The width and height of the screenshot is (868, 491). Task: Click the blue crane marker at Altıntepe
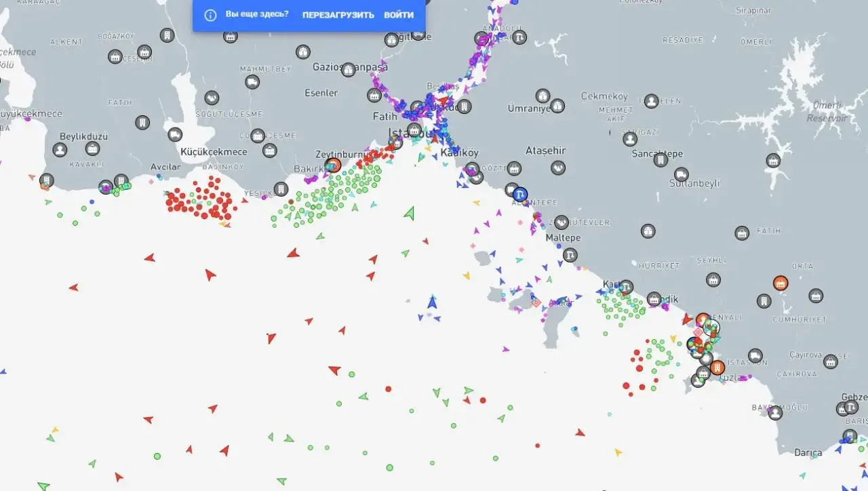click(520, 193)
